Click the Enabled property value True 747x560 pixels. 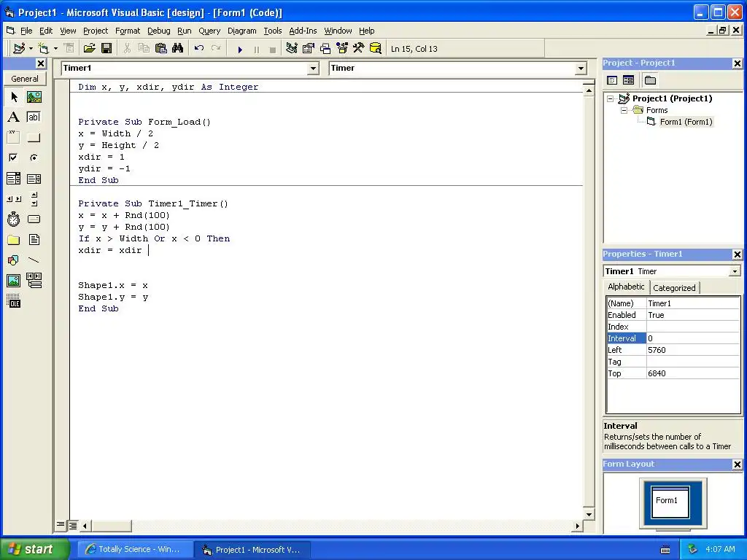tap(693, 315)
